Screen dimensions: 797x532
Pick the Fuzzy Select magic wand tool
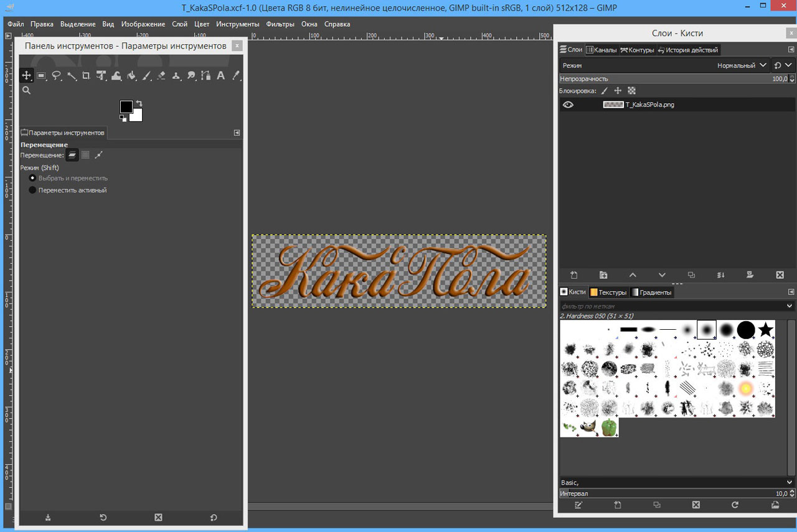(72, 76)
